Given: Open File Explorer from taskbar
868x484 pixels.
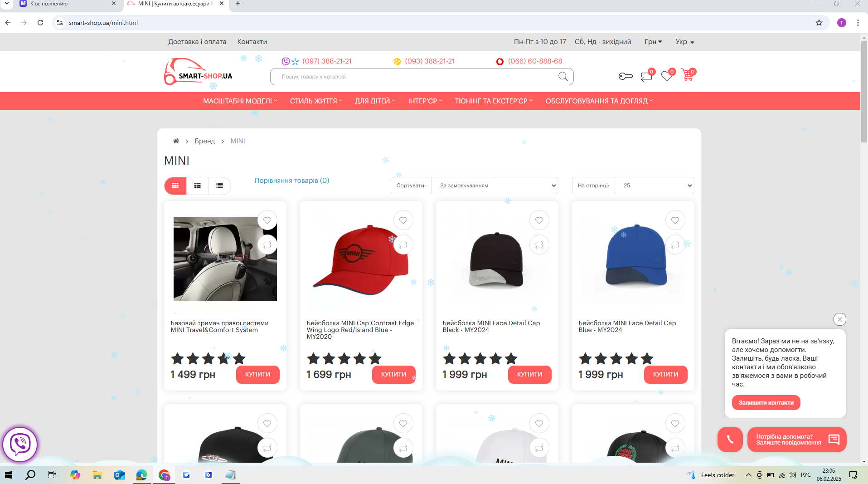Looking at the screenshot, I should 97,475.
